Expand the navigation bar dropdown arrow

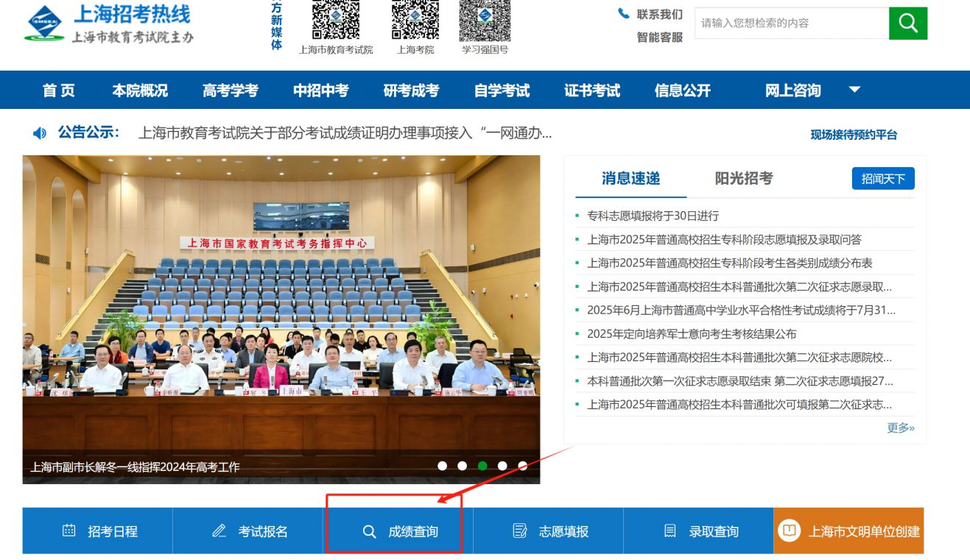tap(854, 90)
